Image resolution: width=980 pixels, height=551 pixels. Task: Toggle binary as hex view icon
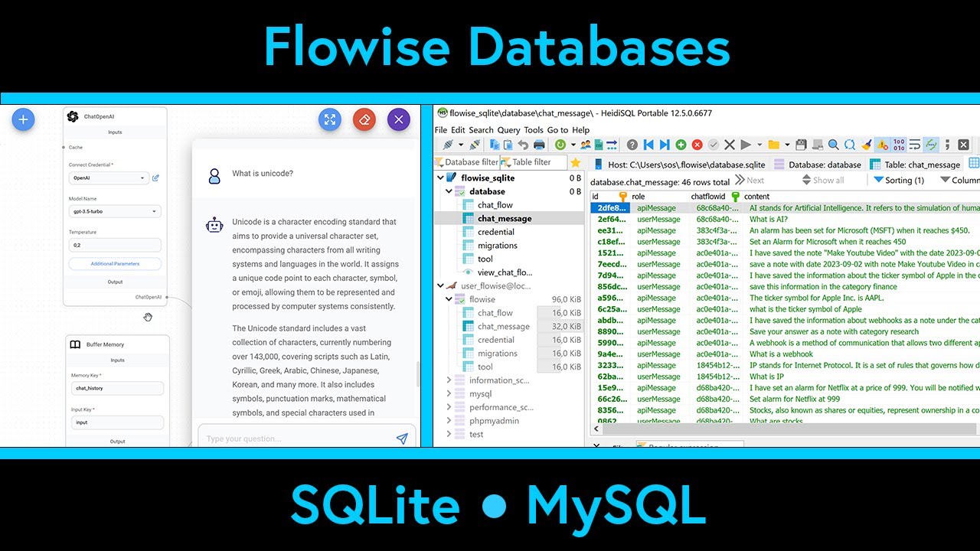point(899,145)
